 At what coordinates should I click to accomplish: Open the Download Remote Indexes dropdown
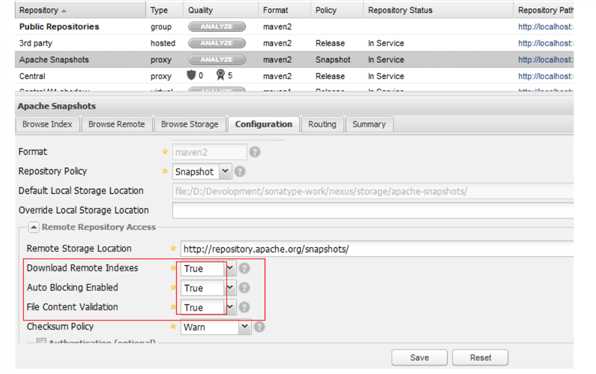pos(230,268)
